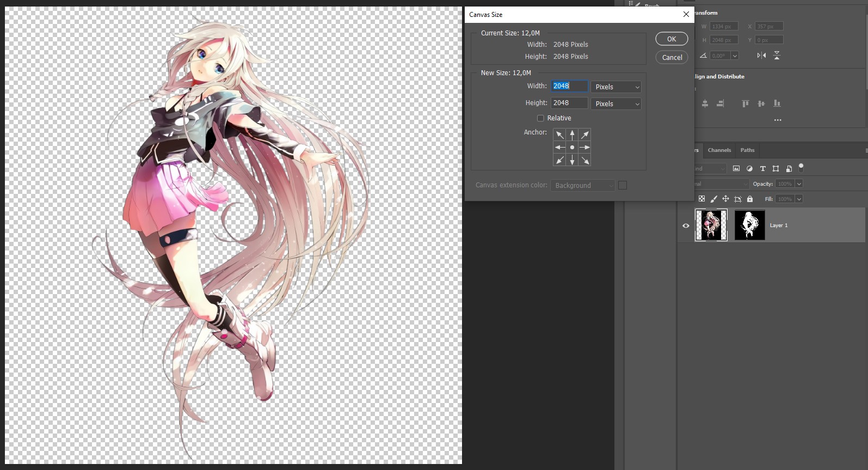Set anchor to bottom-right corner arrow

585,160
